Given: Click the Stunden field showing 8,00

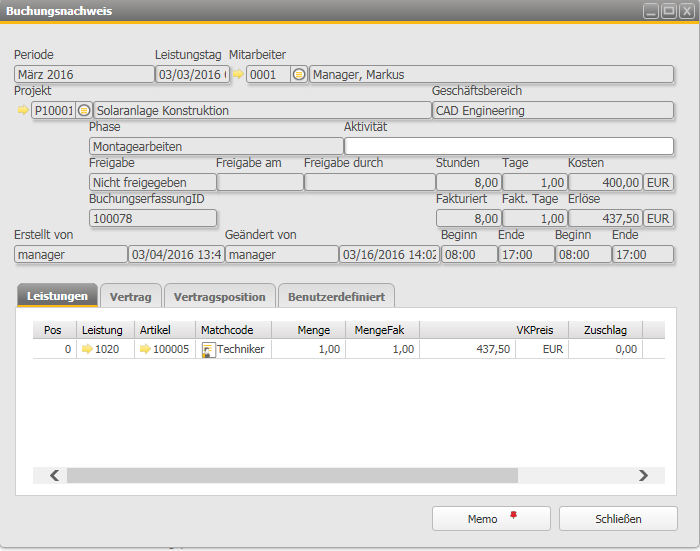Looking at the screenshot, I should (469, 182).
